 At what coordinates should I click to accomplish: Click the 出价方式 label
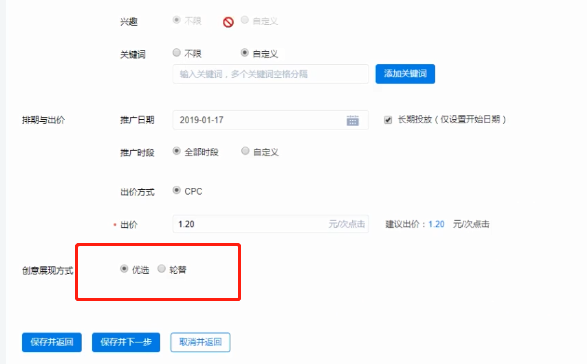click(137, 192)
